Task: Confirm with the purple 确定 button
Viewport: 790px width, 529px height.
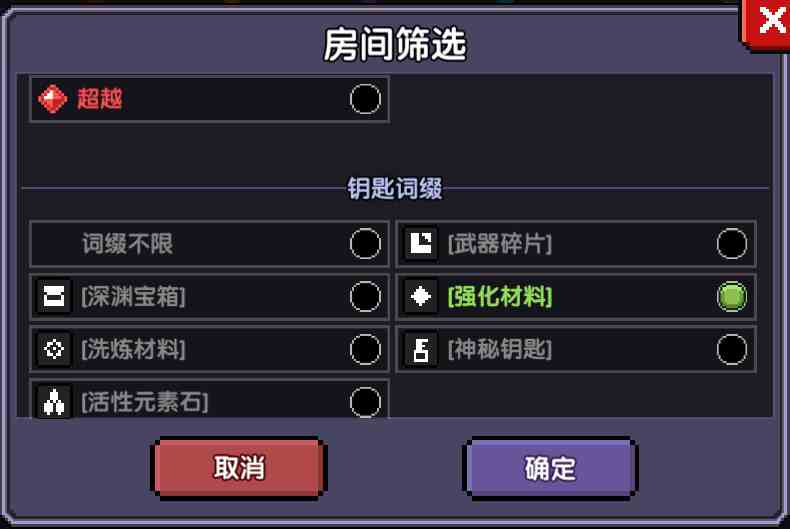Action: pos(550,468)
